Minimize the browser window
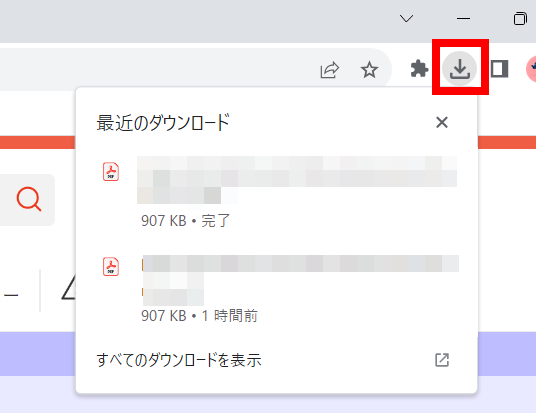 click(463, 18)
